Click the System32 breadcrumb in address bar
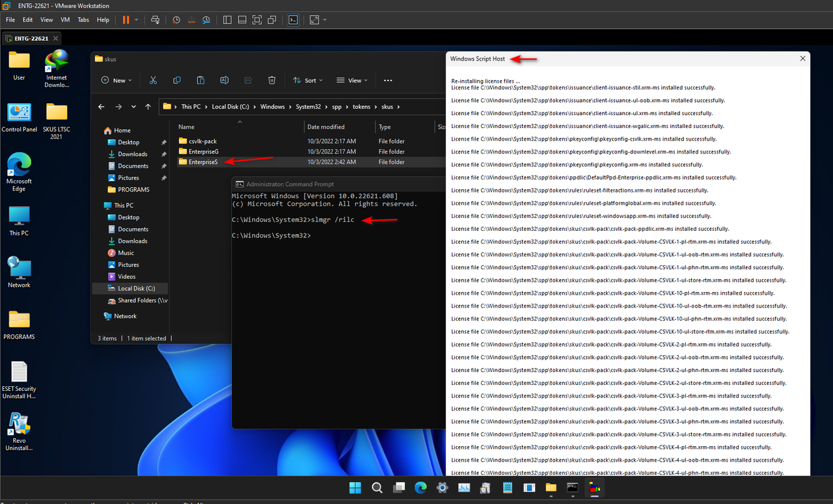The height and width of the screenshot is (504, 833). coord(308,107)
